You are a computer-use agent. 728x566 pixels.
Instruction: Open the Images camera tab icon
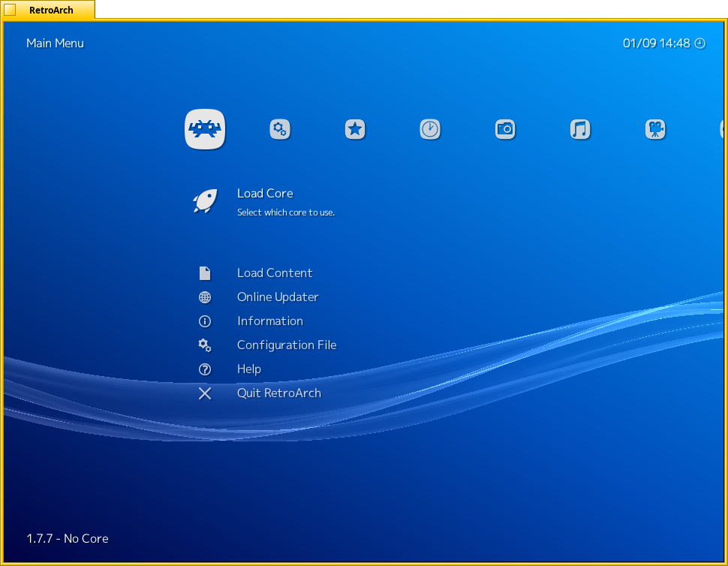(505, 129)
